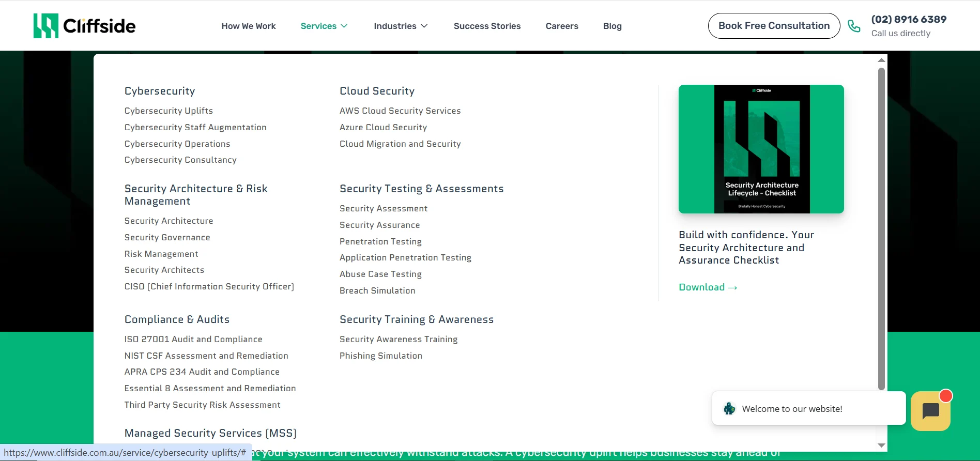
Task: Click the mega menu vertical scrollbar
Action: (881, 227)
